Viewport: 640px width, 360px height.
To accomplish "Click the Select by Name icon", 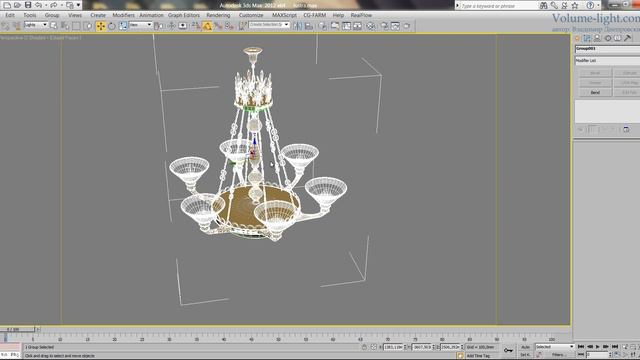I will (65, 26).
